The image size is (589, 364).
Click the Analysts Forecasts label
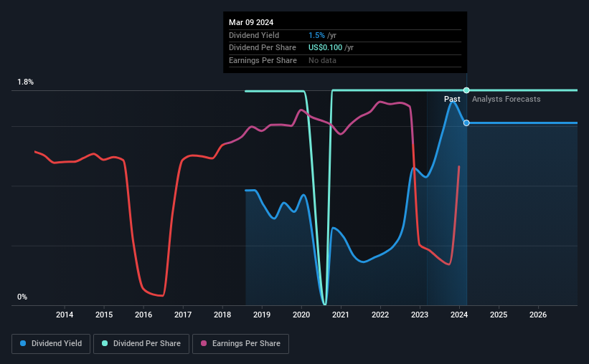506,99
